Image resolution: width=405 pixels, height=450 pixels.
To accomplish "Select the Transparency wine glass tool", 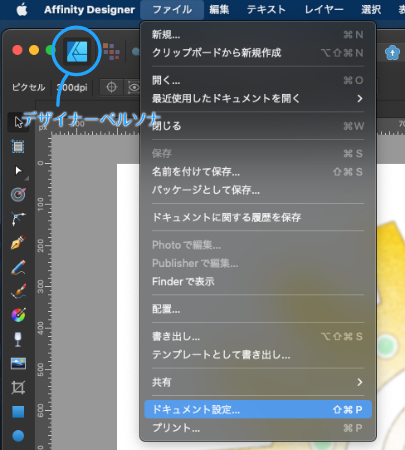I will pos(18,339).
